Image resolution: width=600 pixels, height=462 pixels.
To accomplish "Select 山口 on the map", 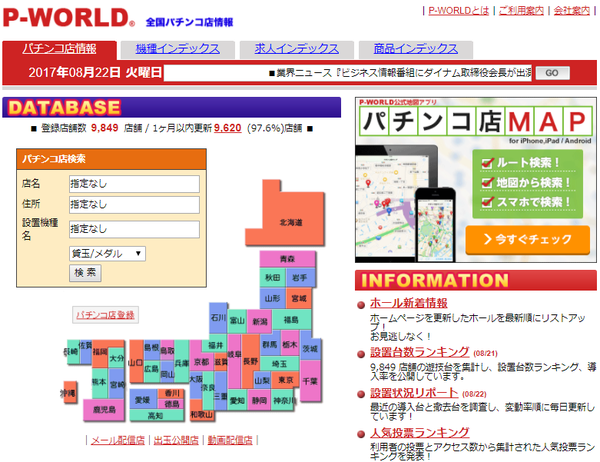I will (x=136, y=362).
